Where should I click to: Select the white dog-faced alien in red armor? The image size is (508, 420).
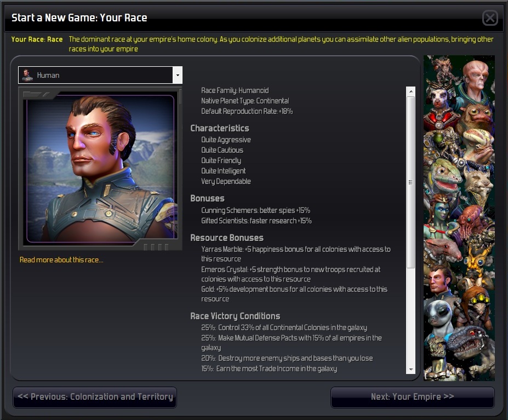pyautogui.click(x=439, y=107)
